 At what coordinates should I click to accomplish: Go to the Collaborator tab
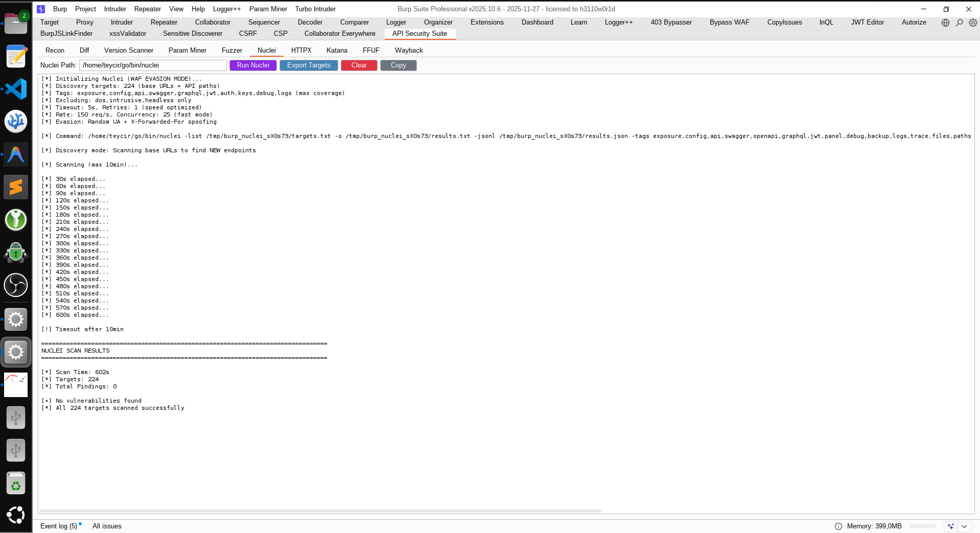(213, 22)
